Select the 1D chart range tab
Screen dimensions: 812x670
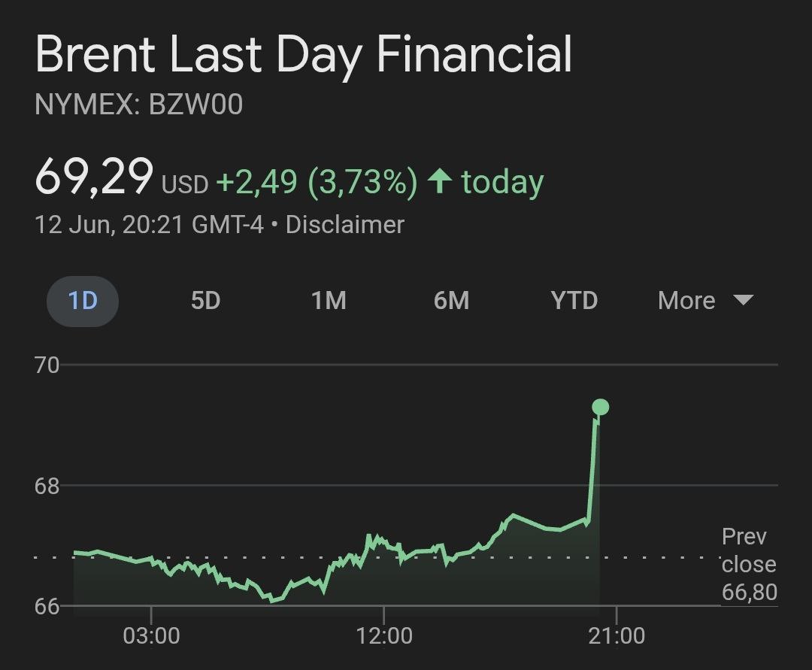83,301
